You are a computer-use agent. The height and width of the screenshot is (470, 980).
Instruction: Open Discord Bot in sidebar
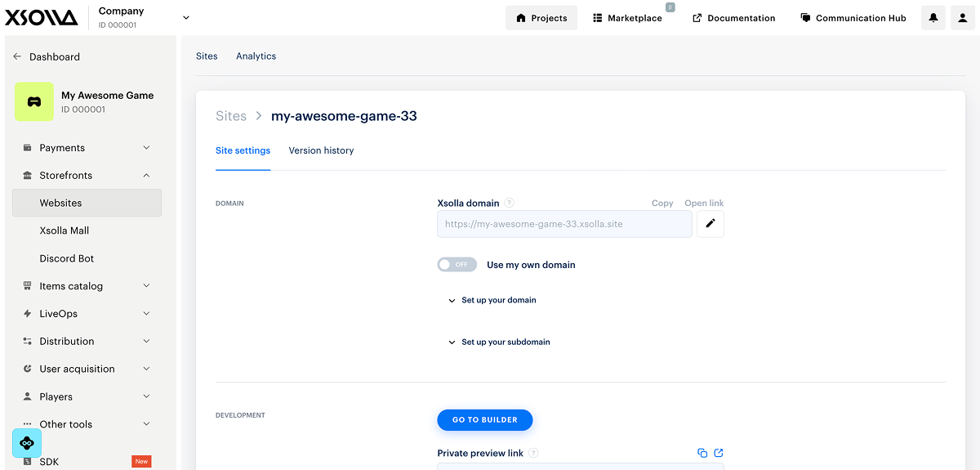(x=67, y=258)
